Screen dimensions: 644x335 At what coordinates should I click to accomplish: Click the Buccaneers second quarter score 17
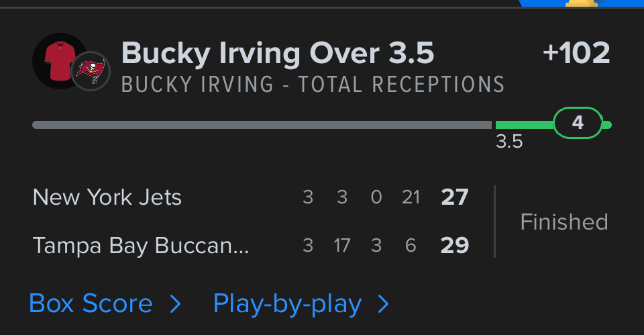pyautogui.click(x=342, y=246)
